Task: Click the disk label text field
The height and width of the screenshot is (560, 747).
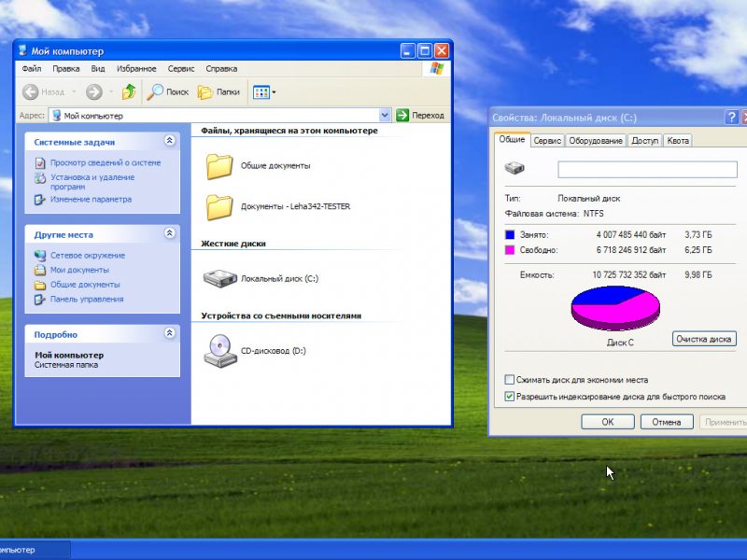Action: [647, 170]
